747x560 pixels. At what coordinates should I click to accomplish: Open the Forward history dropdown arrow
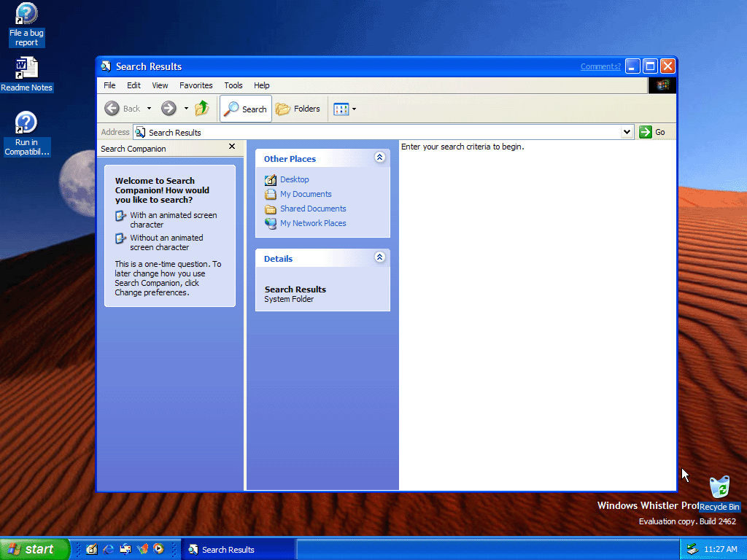186,109
